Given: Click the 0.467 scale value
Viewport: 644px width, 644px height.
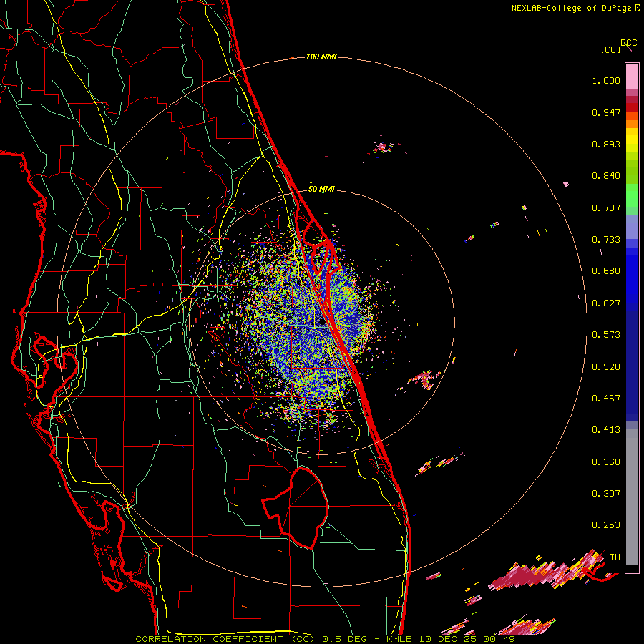Looking at the screenshot, I should [x=606, y=399].
